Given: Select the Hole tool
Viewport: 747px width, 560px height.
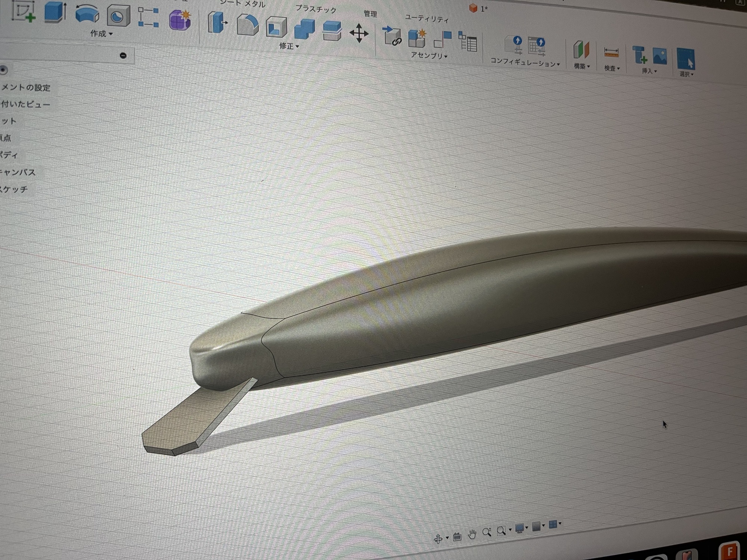Looking at the screenshot, I should point(118,16).
